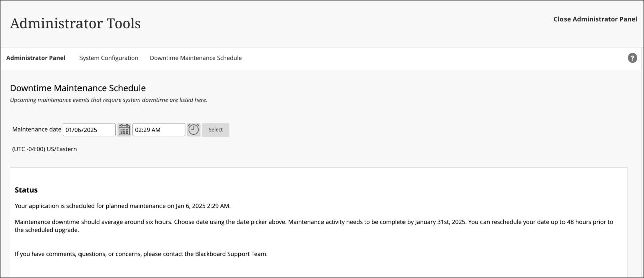Select Downtime Maintenance Schedule breadcrumb
The height and width of the screenshot is (278, 644).
pyautogui.click(x=196, y=58)
